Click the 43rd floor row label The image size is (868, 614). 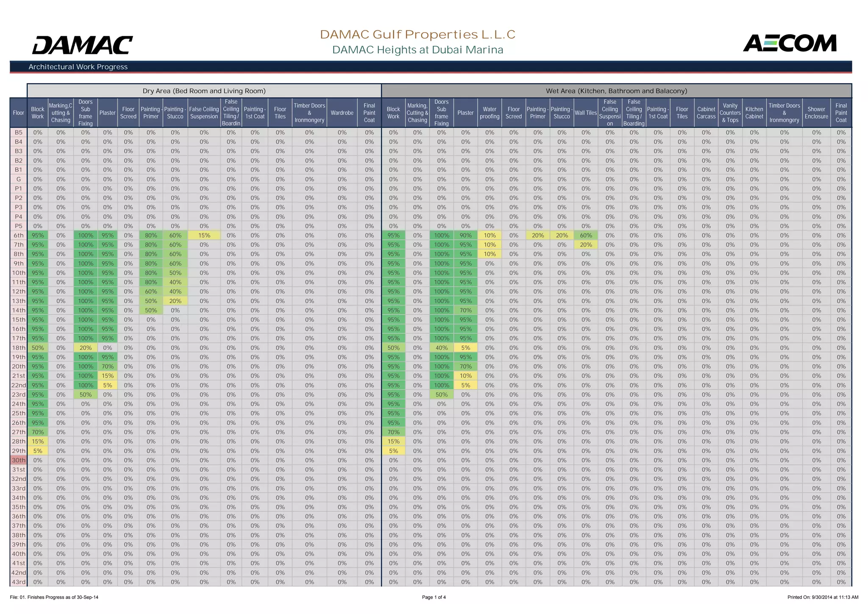pos(19,582)
